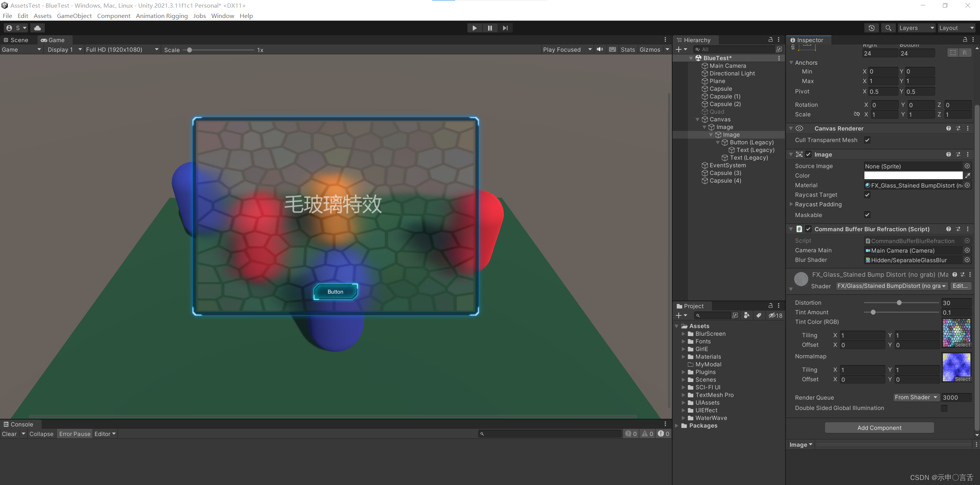Toggle the Mute Audio speaker icon
The width and height of the screenshot is (980, 485).
pos(600,49)
